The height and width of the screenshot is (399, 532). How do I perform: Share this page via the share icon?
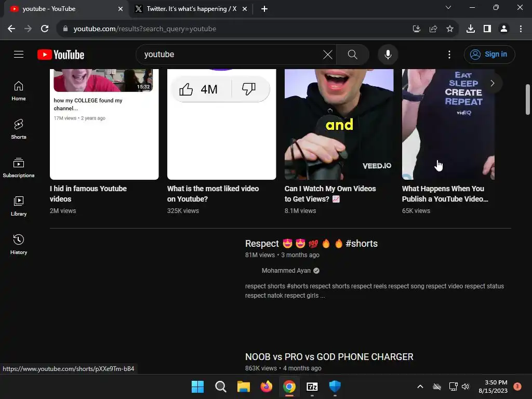coord(433,29)
